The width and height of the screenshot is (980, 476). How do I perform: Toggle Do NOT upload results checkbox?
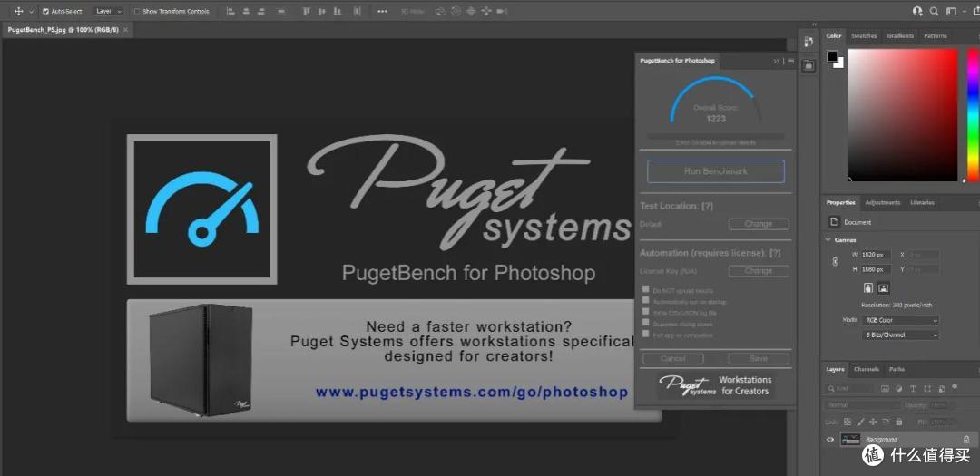tap(646, 290)
